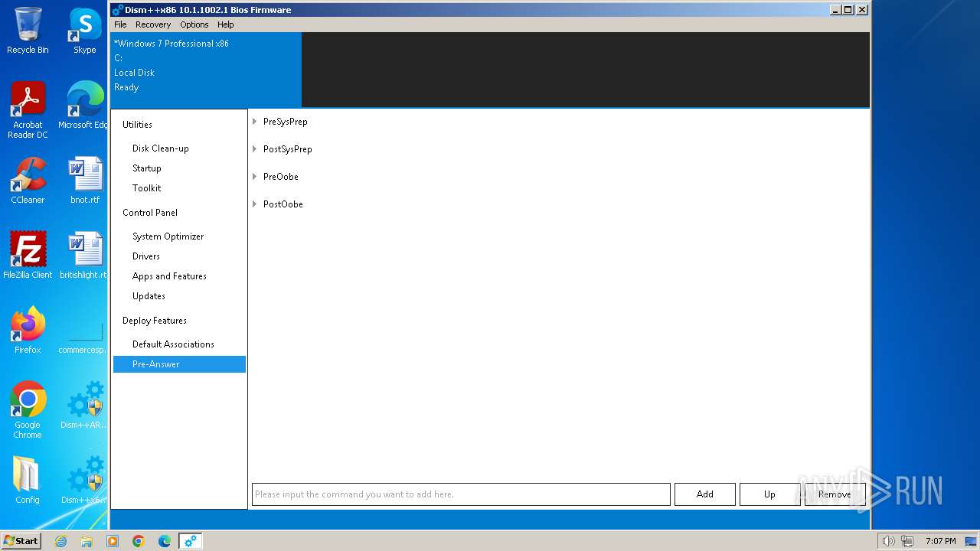Screen dimensions: 980x551
Task: Launch CCleaner from the desktop
Action: (28, 181)
